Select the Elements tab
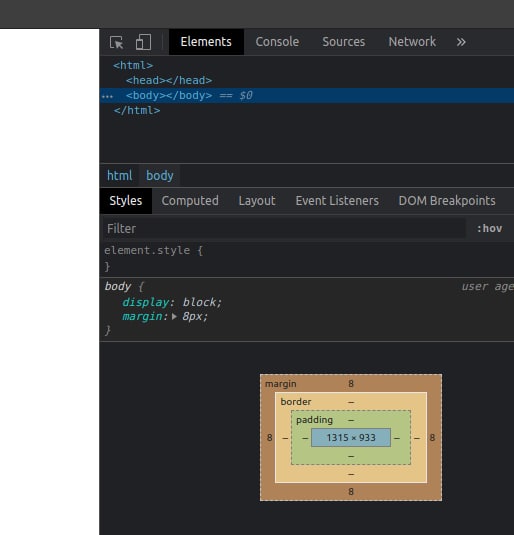 point(206,42)
